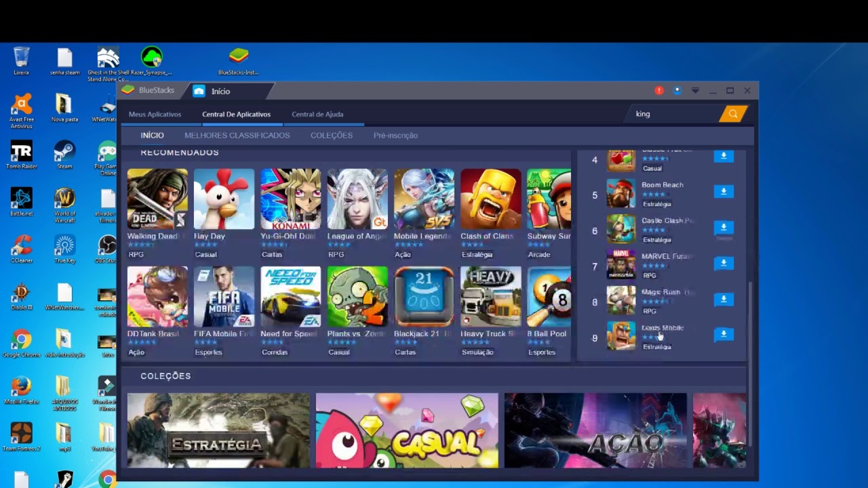Click the orange search magnifier button
868x488 pixels.
[733, 114]
